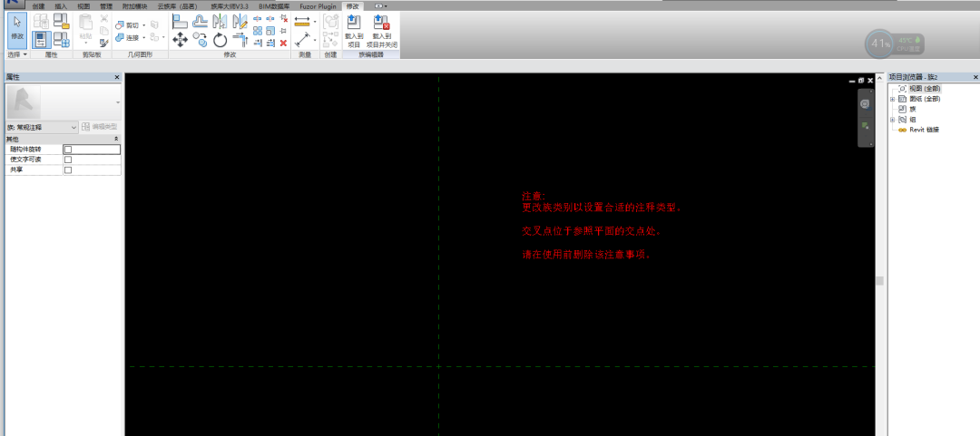Open the 族库大师V3.3 ribbon tab
Screen dimensions: 980x436
pyautogui.click(x=230, y=6)
